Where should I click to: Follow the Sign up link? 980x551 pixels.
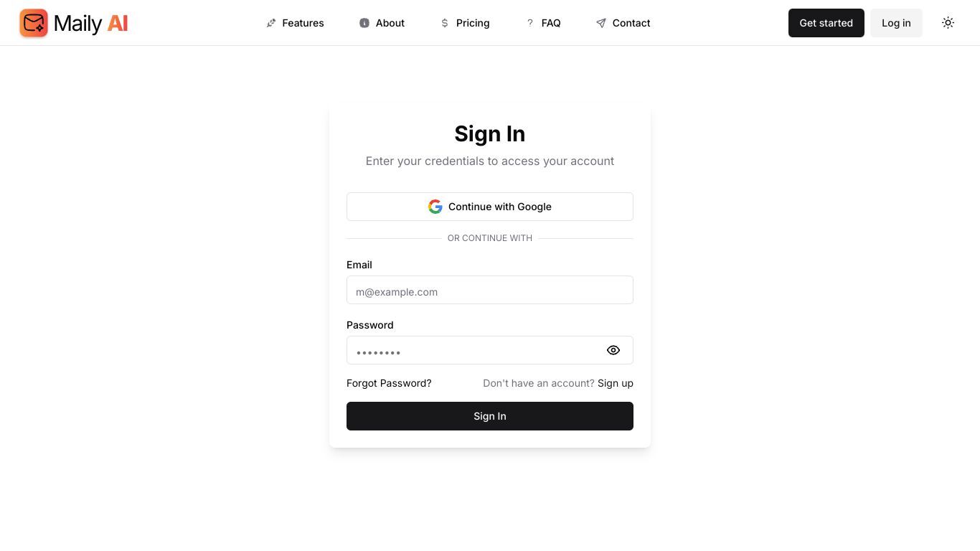[616, 383]
